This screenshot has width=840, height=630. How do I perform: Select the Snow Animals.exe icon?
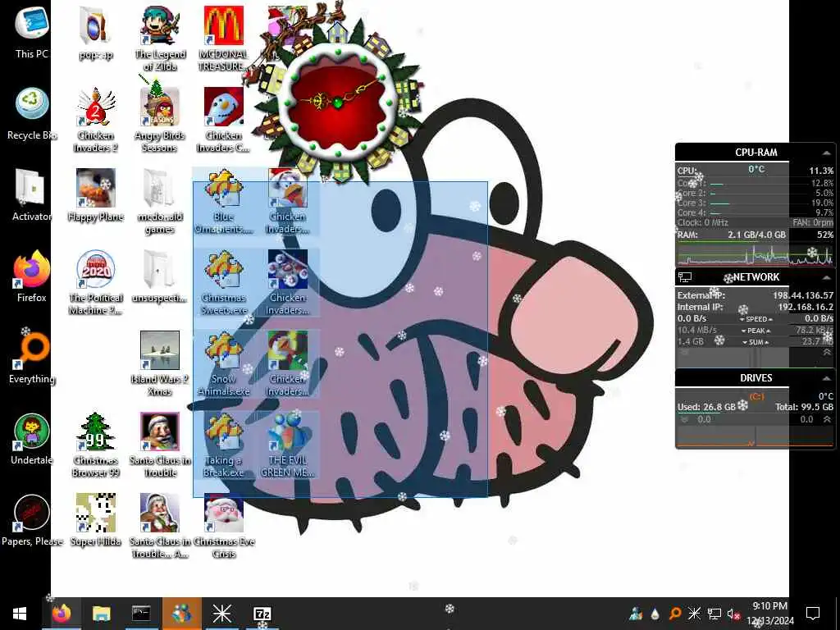223,364
